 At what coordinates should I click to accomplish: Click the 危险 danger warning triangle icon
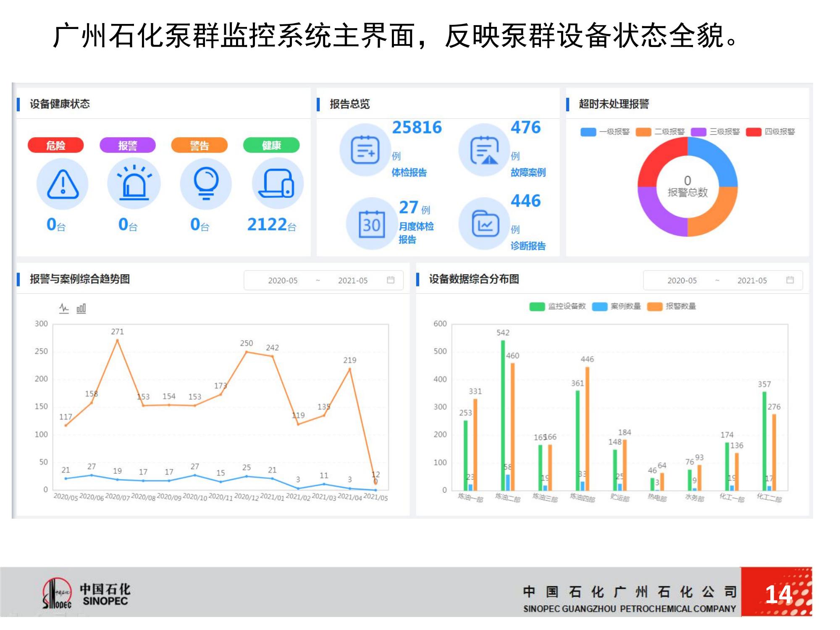point(63,184)
